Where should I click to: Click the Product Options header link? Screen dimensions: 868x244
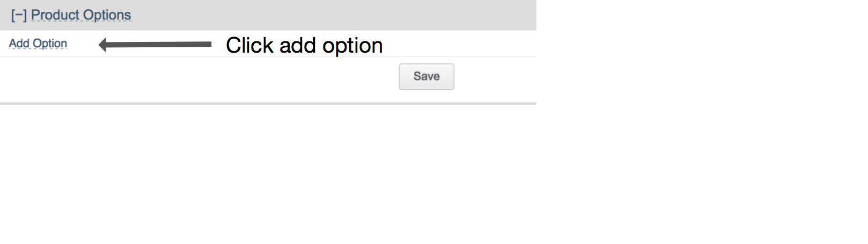click(x=81, y=15)
